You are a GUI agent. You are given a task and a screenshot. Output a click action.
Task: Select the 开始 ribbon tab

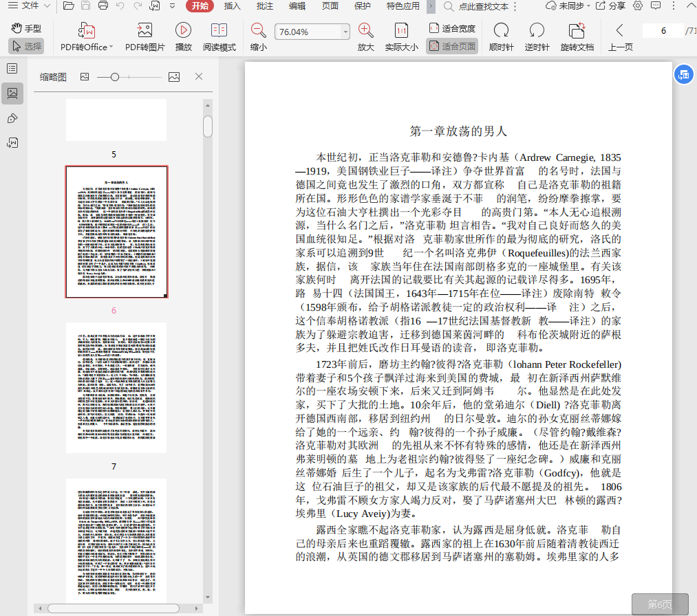coord(200,5)
